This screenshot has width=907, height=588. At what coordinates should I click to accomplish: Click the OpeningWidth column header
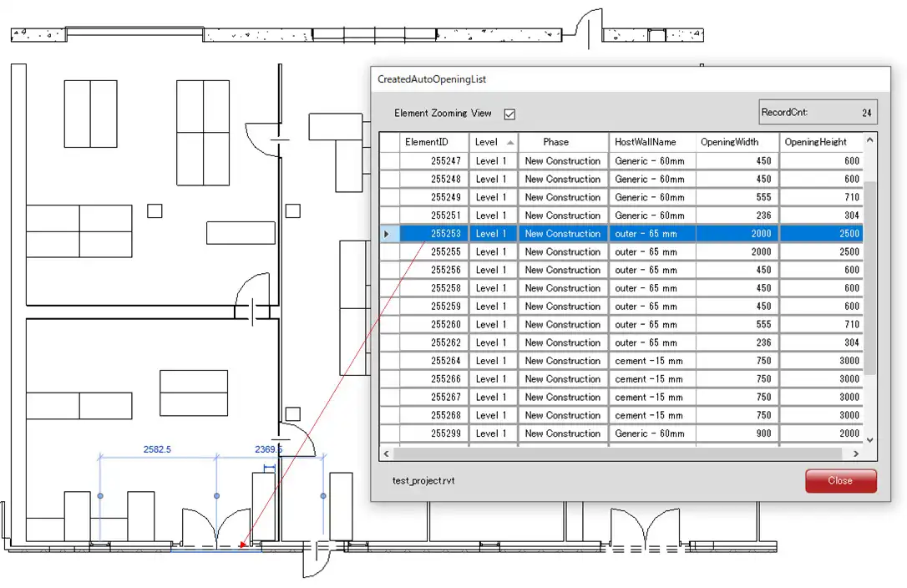pyautogui.click(x=736, y=142)
